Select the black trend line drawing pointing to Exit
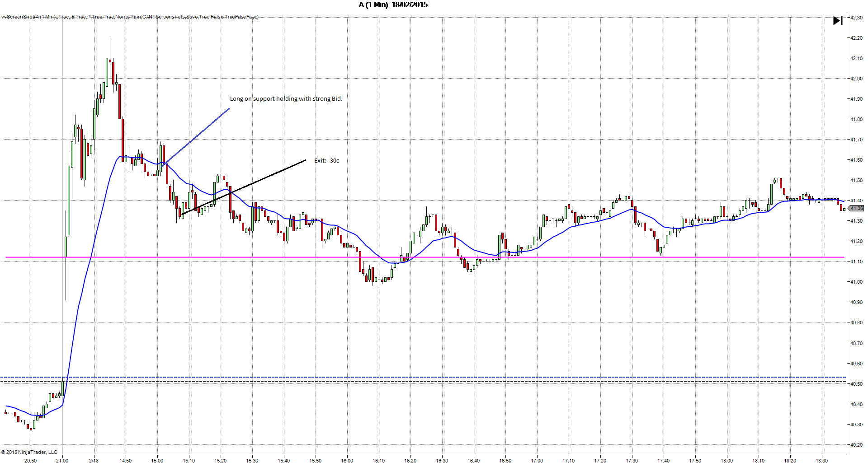The image size is (868, 467). 244,187
